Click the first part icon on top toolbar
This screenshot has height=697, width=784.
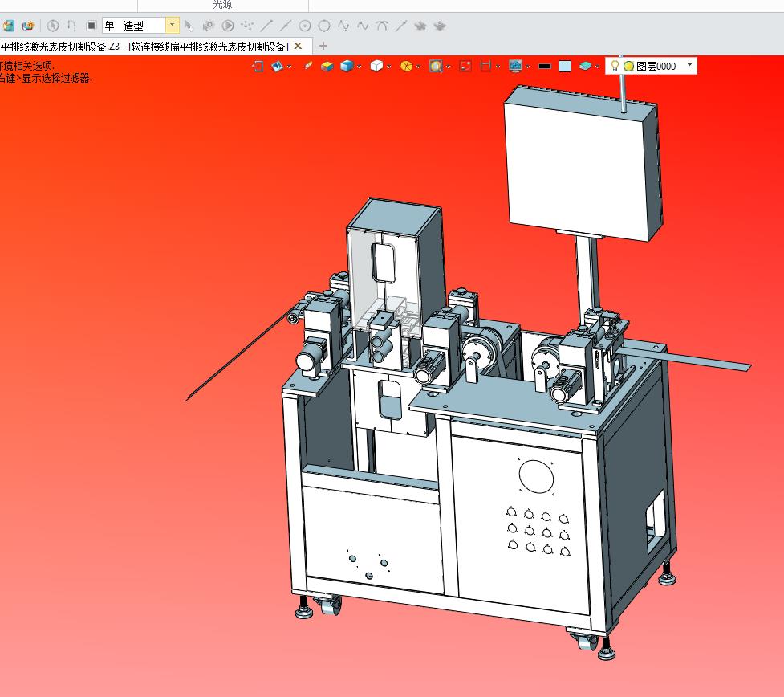9,26
